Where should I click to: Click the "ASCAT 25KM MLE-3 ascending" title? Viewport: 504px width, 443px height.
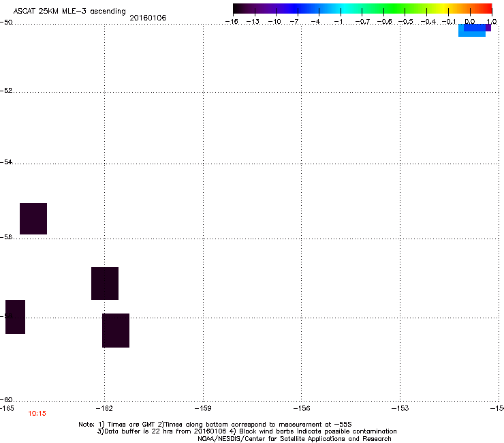[69, 12]
